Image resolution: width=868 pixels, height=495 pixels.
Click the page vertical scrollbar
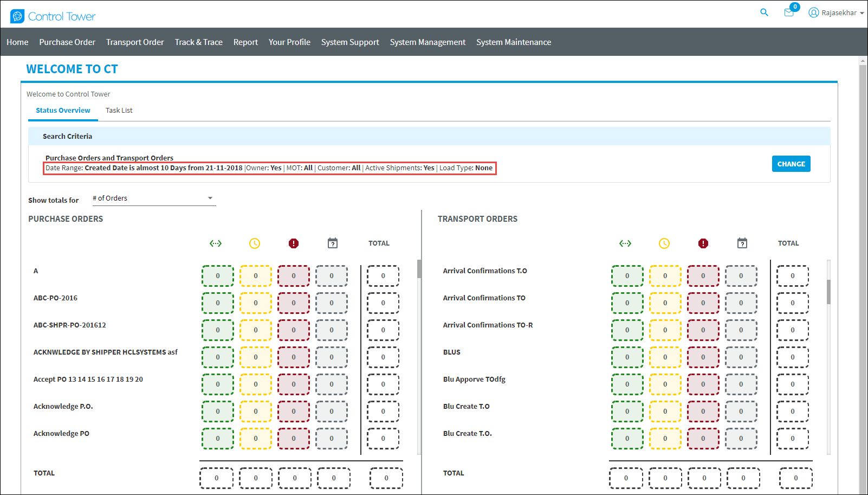(863, 275)
